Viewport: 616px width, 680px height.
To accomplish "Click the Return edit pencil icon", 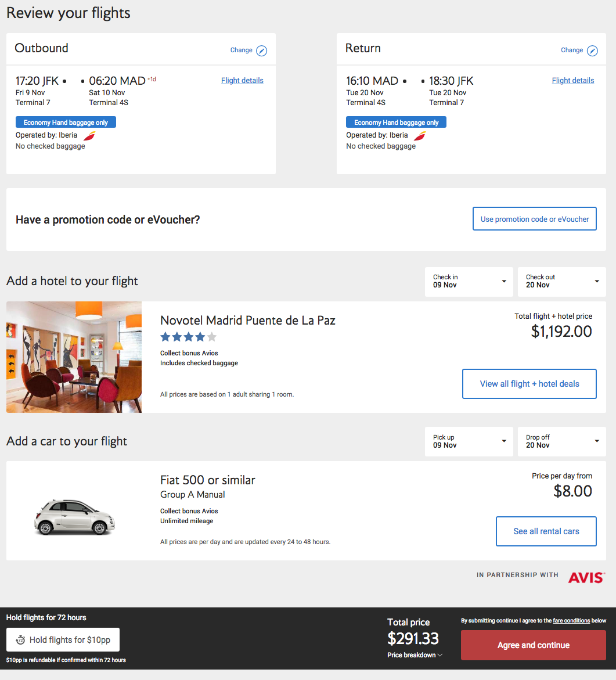I will click(x=592, y=51).
